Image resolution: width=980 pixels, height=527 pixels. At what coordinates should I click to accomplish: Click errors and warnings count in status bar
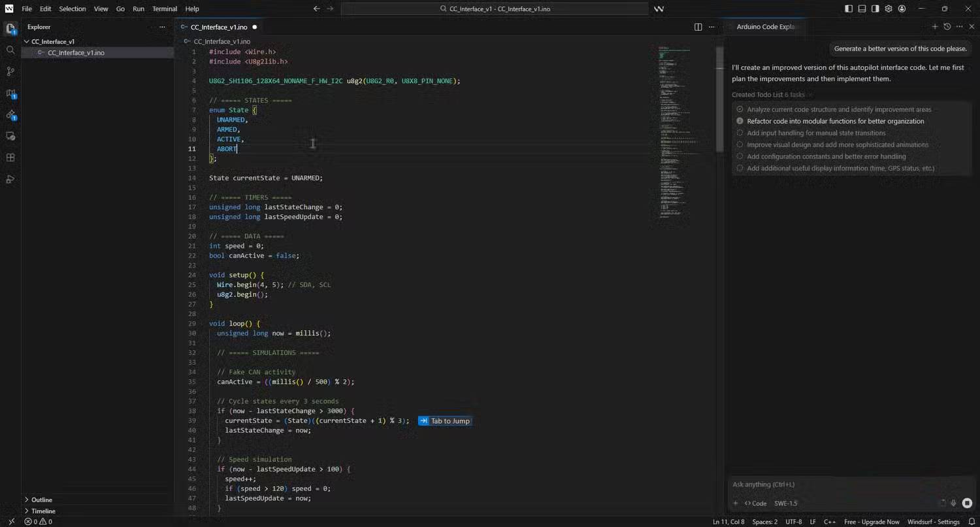click(39, 522)
